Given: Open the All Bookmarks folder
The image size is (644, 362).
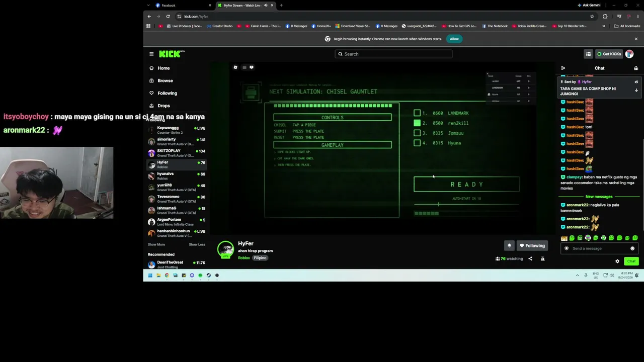Looking at the screenshot, I should coord(627,26).
